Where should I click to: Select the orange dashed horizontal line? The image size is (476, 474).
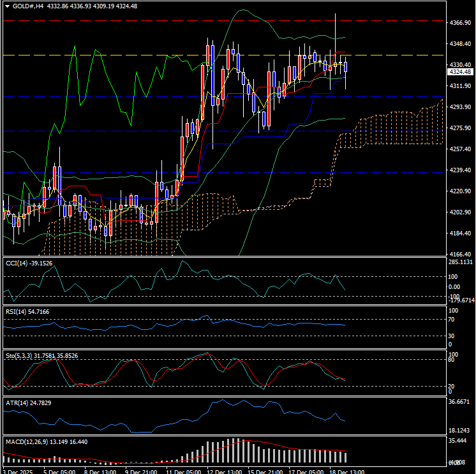pos(128,55)
